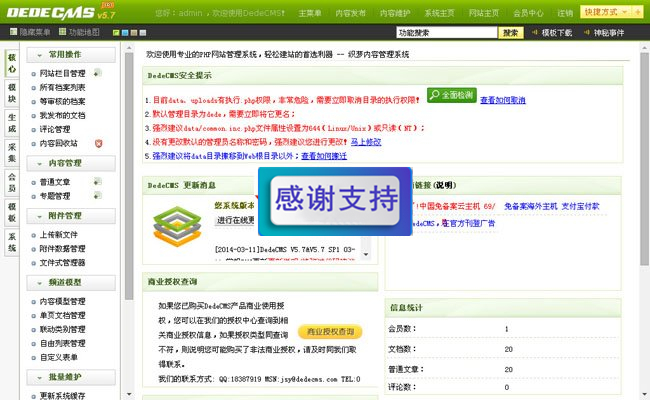Screen dimensions: 650x400
Task: Open 评论管理 in the sidebar
Action: [55, 129]
